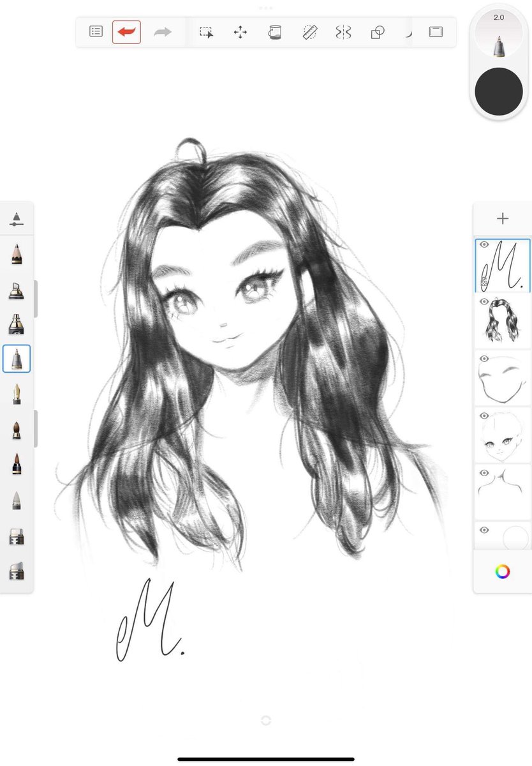Toggle the full-screen UI frame icon
This screenshot has height=766, width=532.
coord(436,32)
